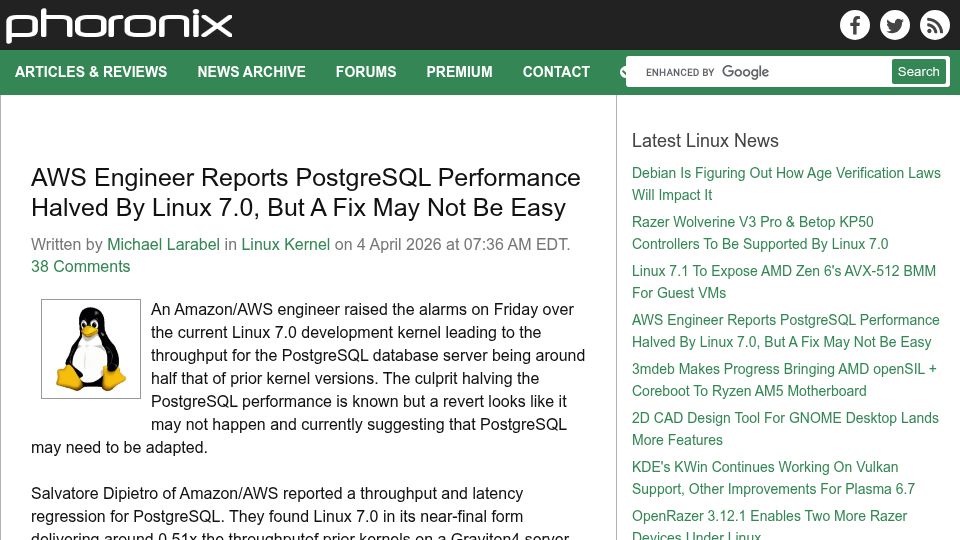Screen dimensions: 960x540
Task: Open sidebar AWS PostgreSQL performance news link
Action: [786, 331]
